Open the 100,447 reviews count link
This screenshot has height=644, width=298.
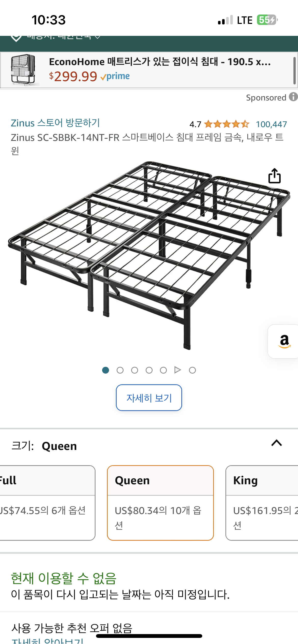click(271, 124)
